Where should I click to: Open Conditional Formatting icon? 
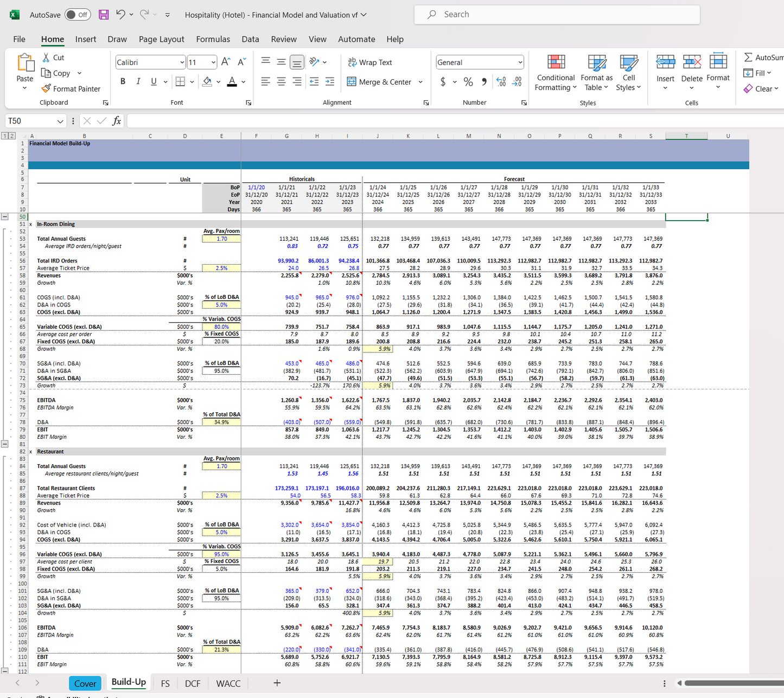click(556, 62)
